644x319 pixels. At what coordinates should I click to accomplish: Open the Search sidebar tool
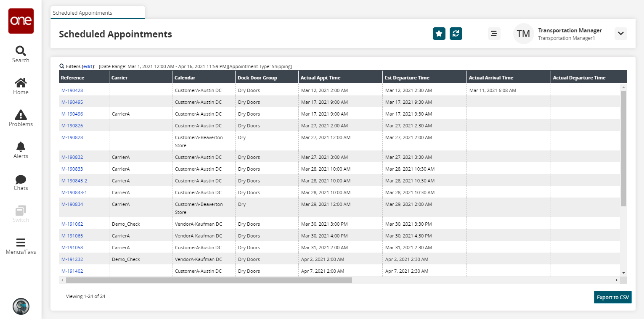[21, 54]
